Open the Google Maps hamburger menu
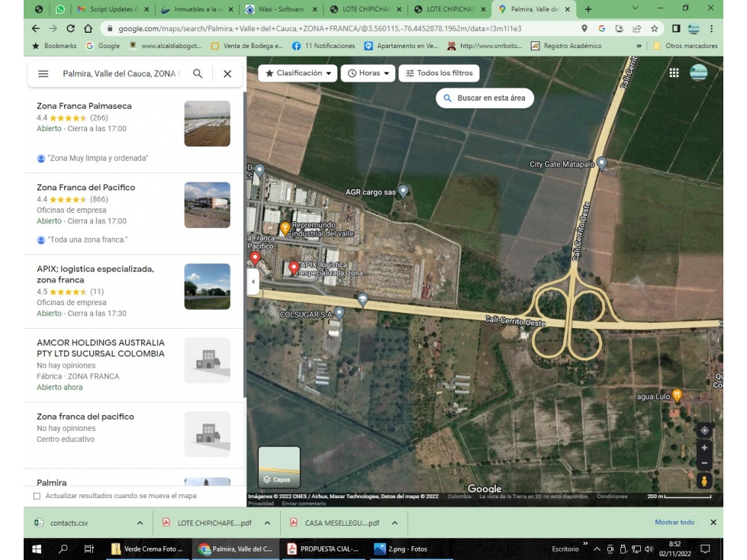 click(43, 74)
